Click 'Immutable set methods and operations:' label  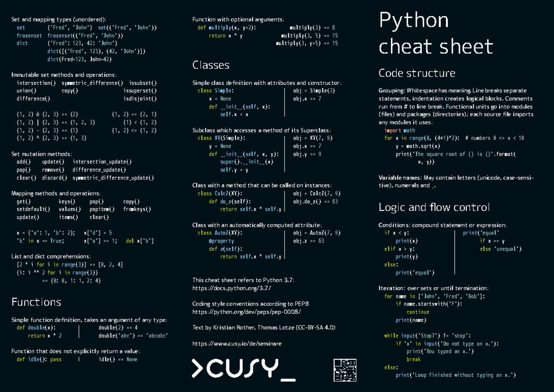tap(64, 75)
